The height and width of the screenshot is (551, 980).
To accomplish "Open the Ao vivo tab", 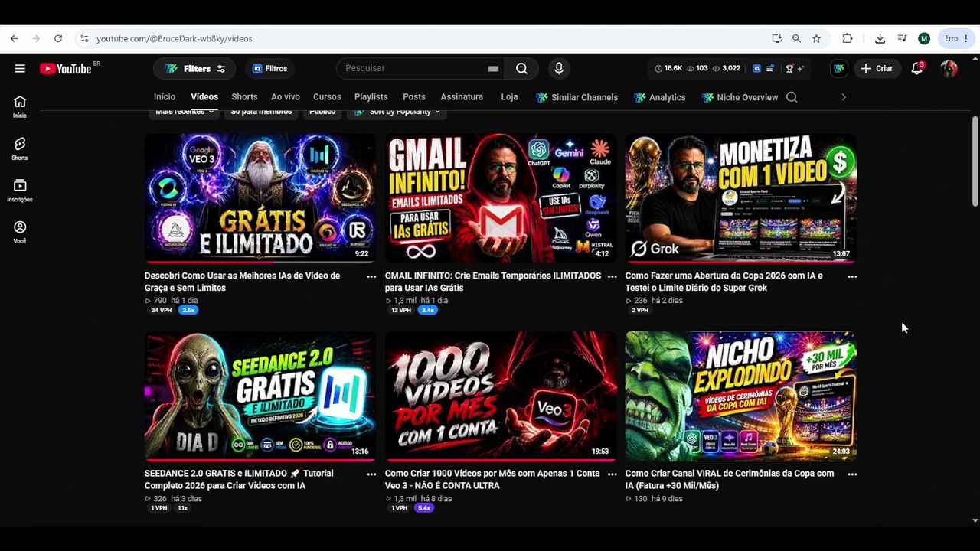I will point(286,97).
